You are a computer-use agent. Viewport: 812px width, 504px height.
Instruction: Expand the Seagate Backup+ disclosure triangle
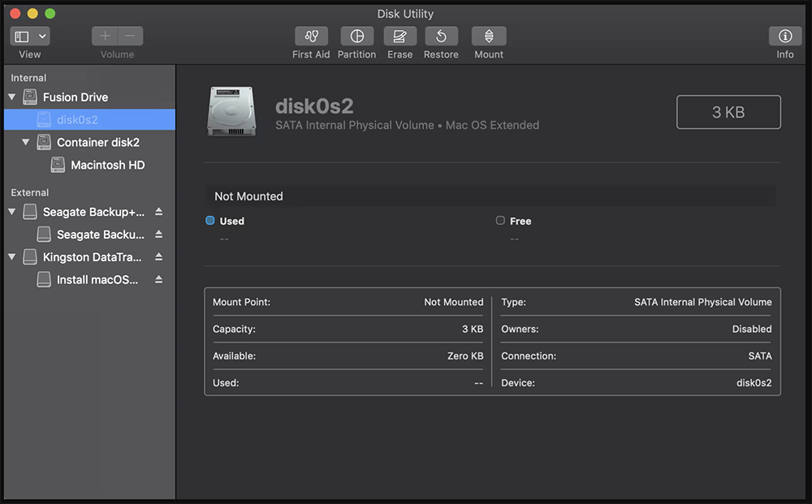tap(12, 212)
